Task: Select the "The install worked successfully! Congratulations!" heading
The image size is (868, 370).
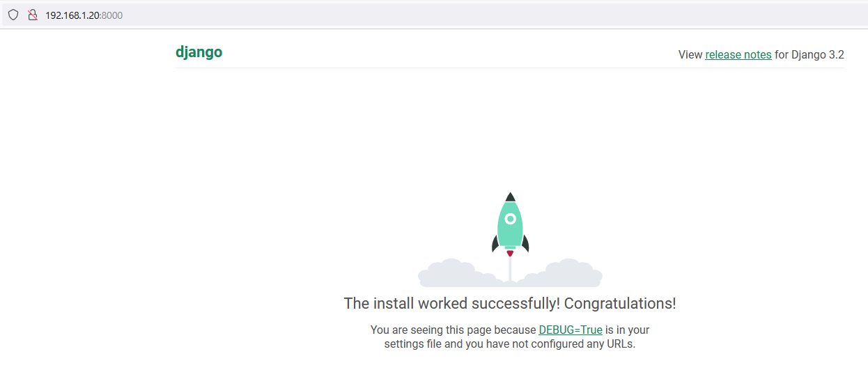Action: coord(510,304)
